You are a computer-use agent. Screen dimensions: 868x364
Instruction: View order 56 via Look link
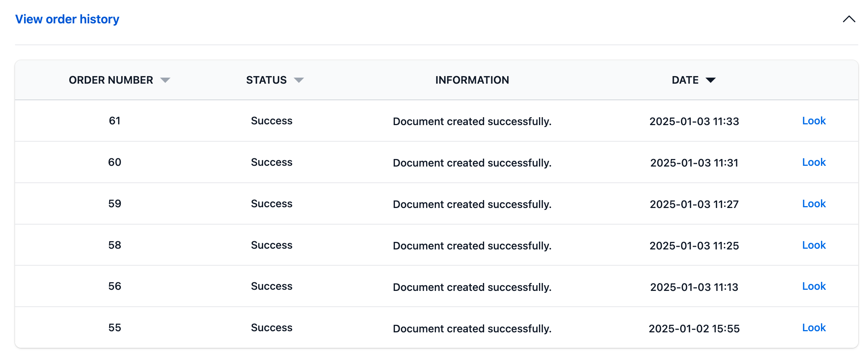coord(814,286)
